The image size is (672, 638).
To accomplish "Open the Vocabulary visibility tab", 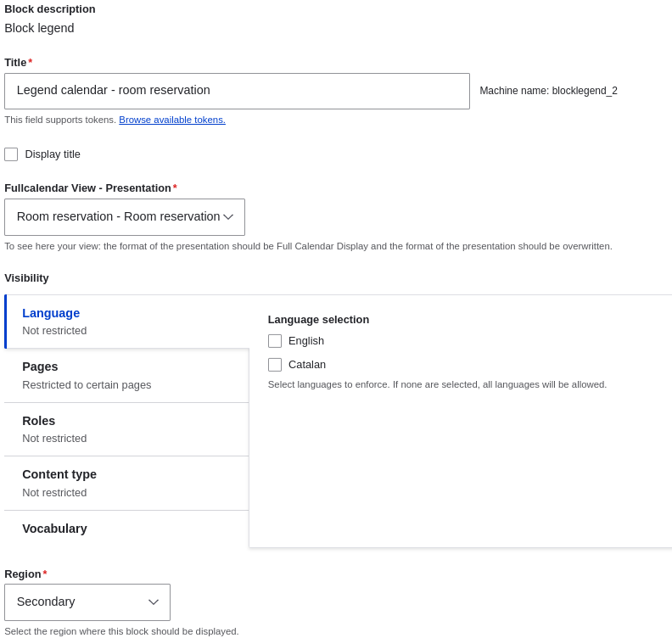I will tap(127, 529).
